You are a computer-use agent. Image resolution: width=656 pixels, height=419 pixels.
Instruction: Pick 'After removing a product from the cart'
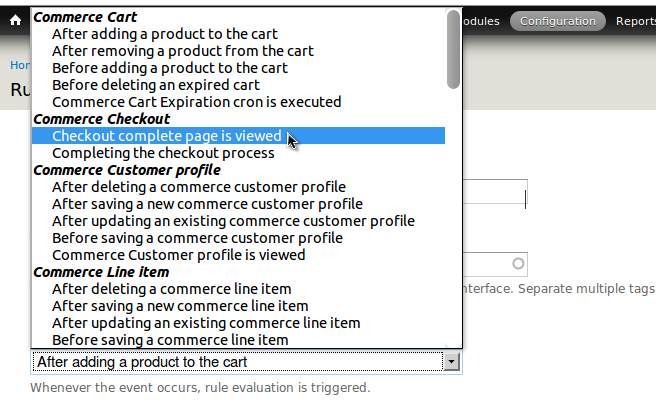(x=182, y=51)
